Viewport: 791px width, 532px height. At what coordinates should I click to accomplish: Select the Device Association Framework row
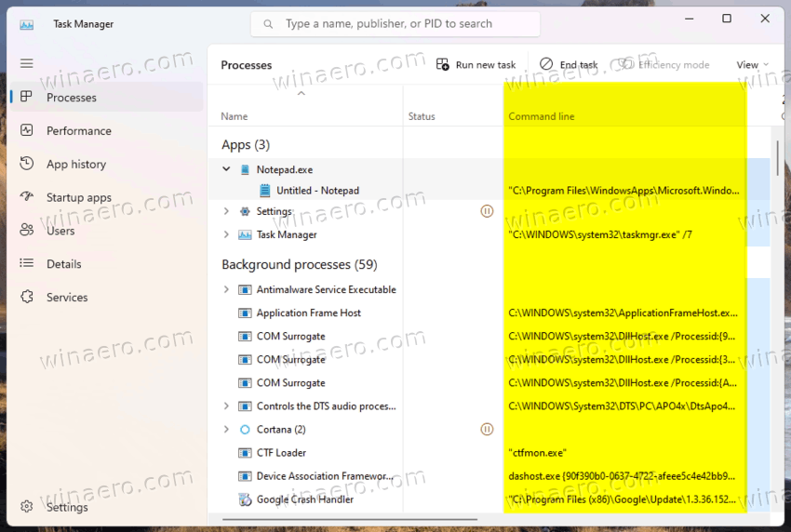[x=489, y=476]
